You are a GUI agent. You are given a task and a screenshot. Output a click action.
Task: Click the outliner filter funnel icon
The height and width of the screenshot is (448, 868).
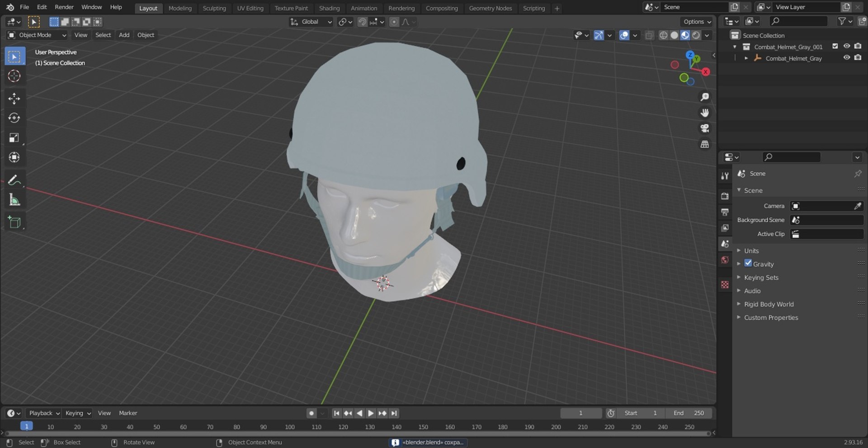point(841,21)
